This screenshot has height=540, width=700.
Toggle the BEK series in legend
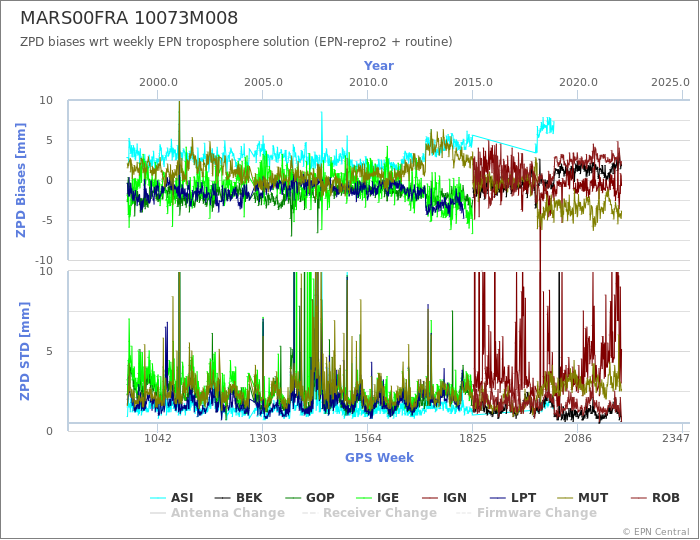click(238, 498)
